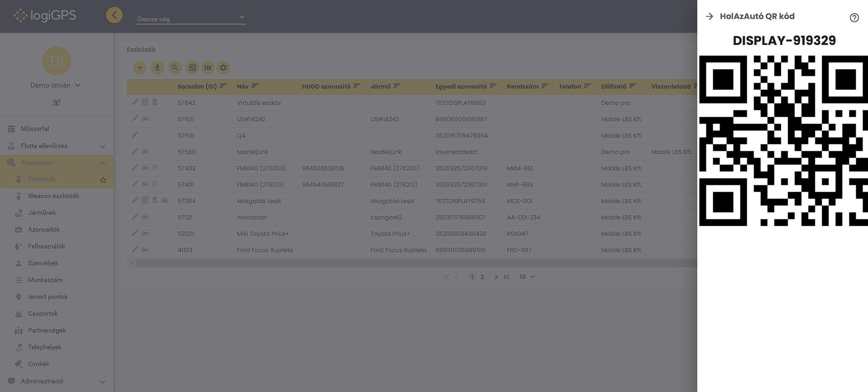Click the help question mark icon
Viewport: 868px width, 392px height.
point(854,18)
